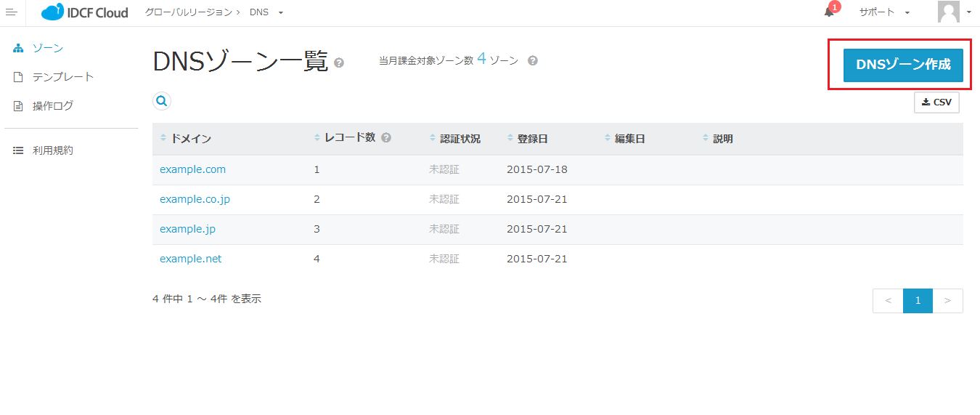Viewport: 980px width, 415px height.
Task: Open the notifications bell icon
Action: (x=829, y=12)
